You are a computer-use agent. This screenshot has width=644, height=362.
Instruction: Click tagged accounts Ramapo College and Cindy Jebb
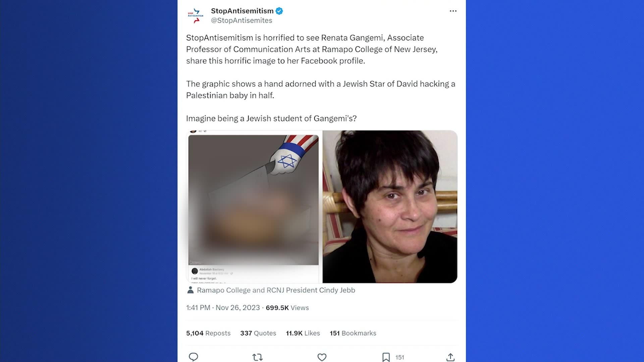[x=276, y=290]
